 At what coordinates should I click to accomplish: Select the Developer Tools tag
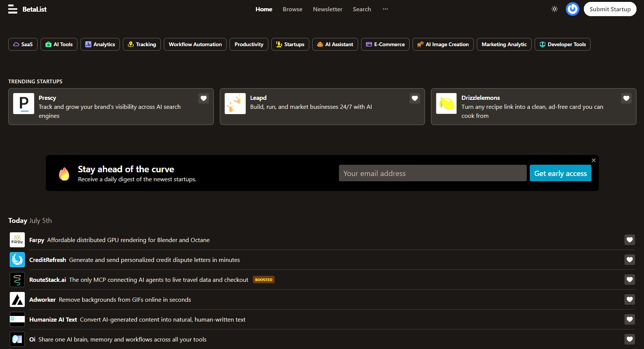tap(562, 44)
